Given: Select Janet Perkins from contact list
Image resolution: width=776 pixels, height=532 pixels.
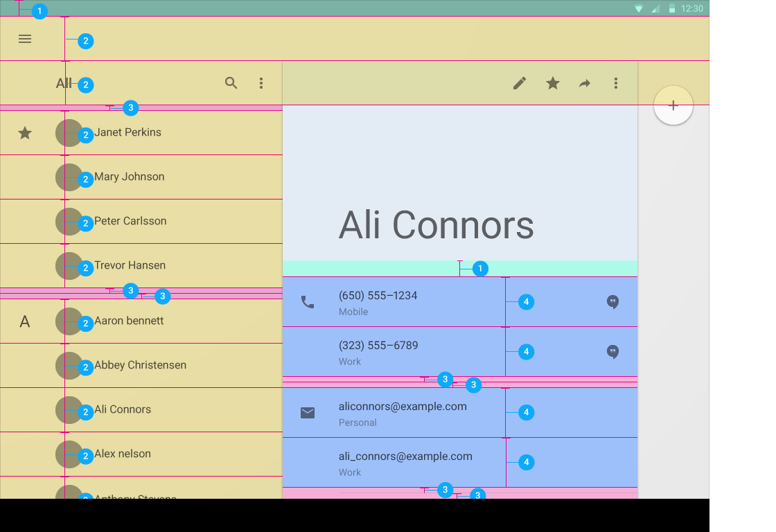Looking at the screenshot, I should pos(128,132).
